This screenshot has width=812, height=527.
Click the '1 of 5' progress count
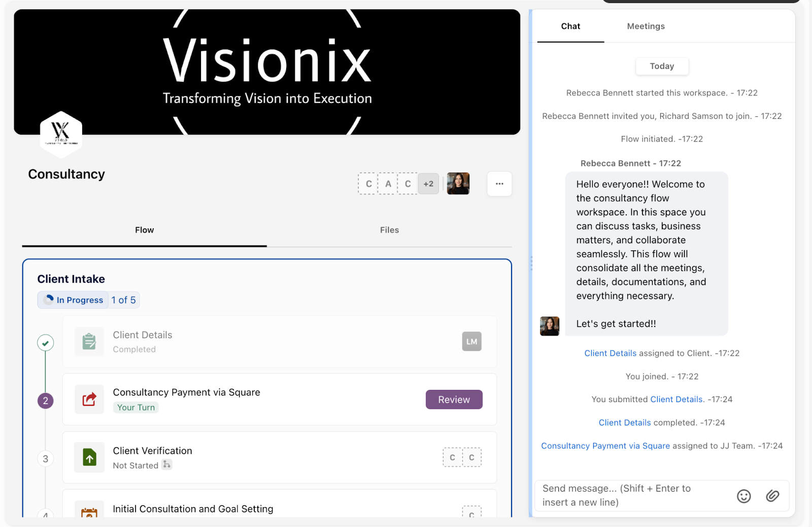123,300
